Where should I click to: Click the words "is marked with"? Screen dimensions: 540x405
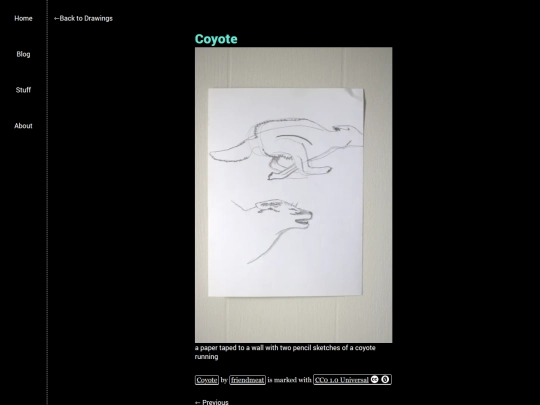(x=289, y=380)
